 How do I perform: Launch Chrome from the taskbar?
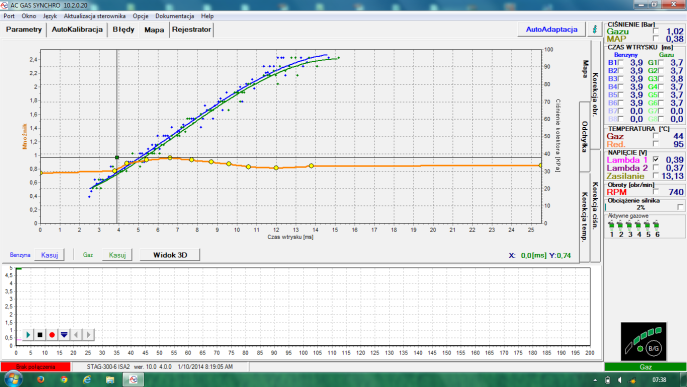coord(64,380)
